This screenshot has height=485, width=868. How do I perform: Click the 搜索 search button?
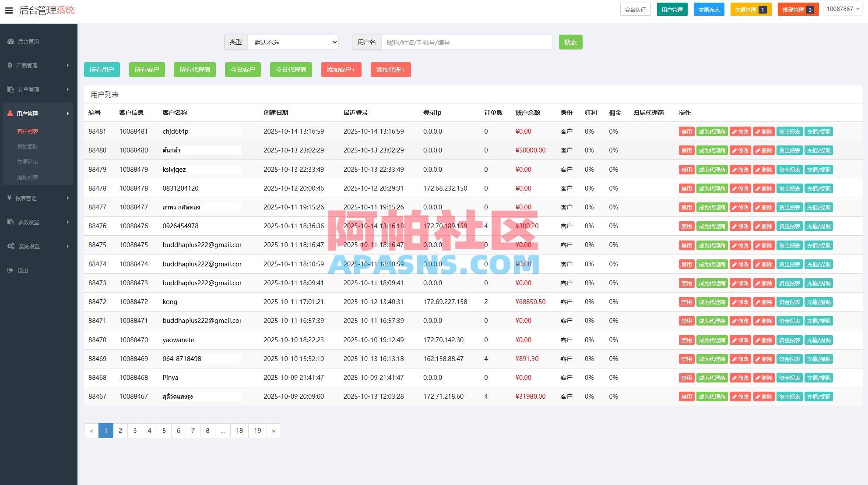click(x=570, y=42)
